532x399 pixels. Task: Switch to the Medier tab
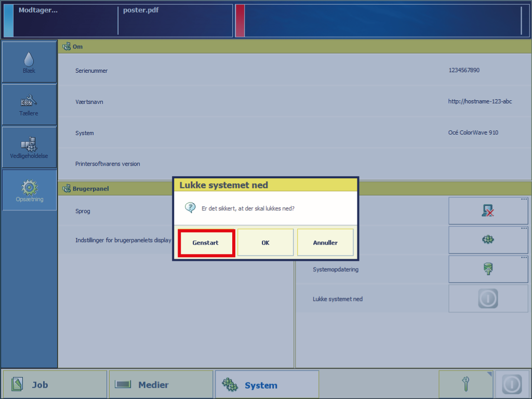click(x=161, y=384)
